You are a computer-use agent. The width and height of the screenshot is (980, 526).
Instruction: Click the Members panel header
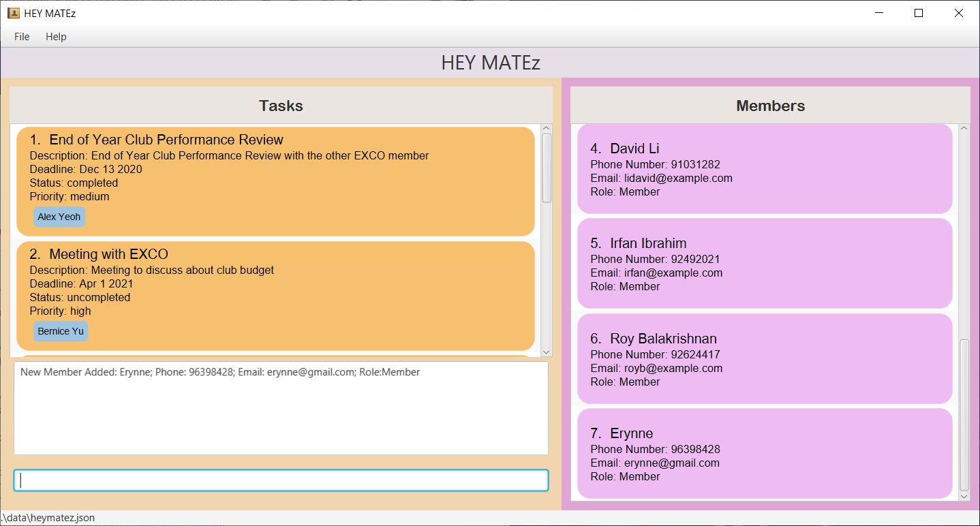[x=770, y=106]
